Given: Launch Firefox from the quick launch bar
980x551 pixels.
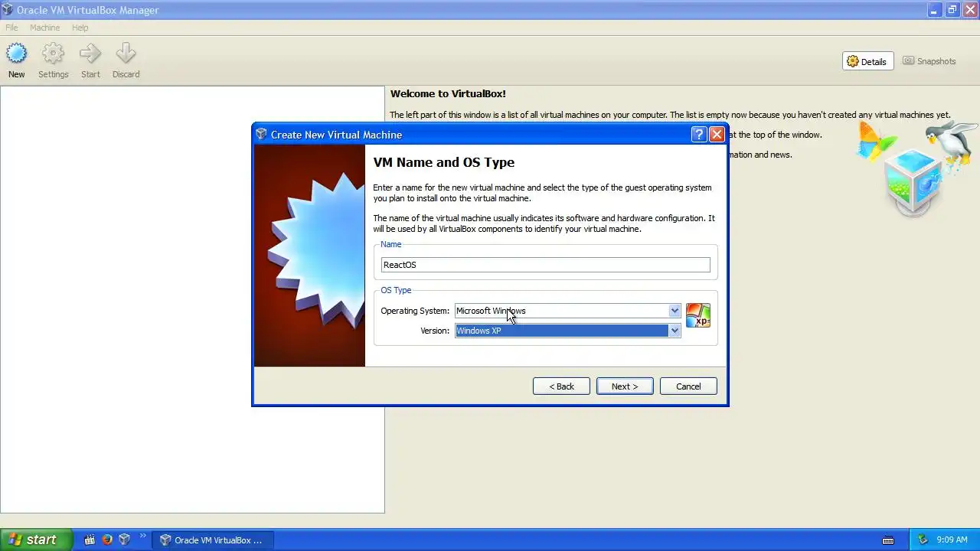Looking at the screenshot, I should pyautogui.click(x=107, y=540).
